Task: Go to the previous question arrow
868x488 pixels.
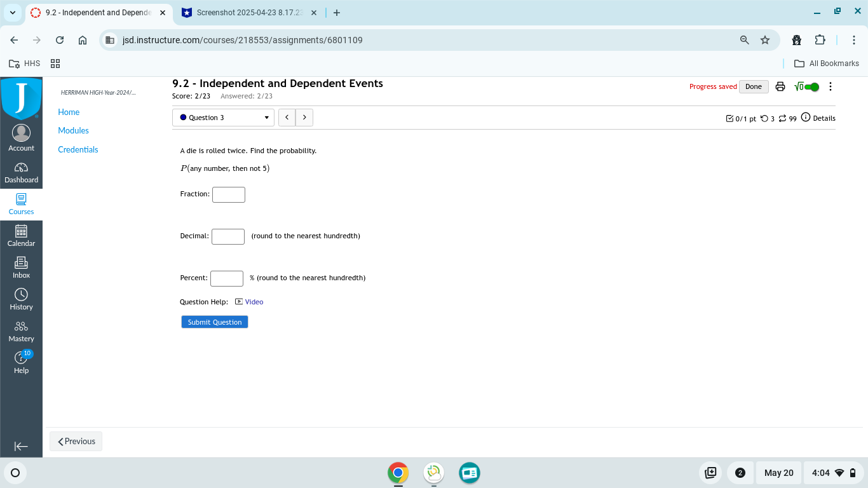Action: (x=287, y=118)
